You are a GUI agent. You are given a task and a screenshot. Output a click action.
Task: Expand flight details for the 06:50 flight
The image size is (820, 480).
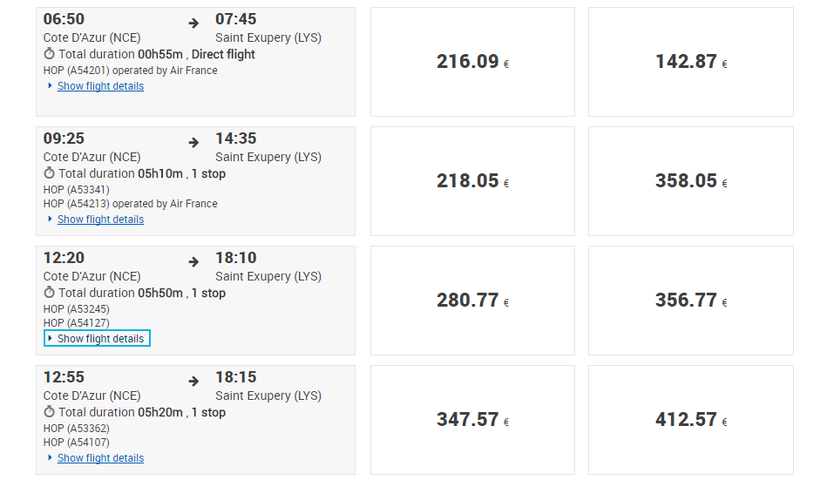click(100, 86)
